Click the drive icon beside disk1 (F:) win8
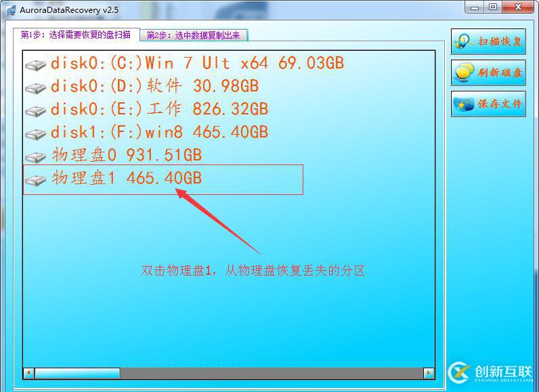 click(x=35, y=133)
